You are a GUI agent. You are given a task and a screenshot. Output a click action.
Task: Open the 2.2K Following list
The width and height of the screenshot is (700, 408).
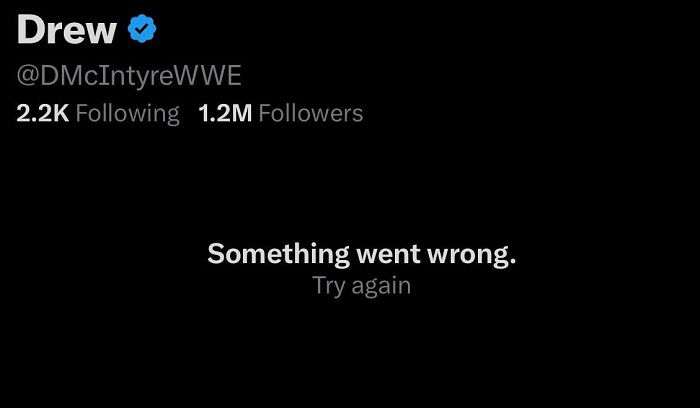point(98,113)
